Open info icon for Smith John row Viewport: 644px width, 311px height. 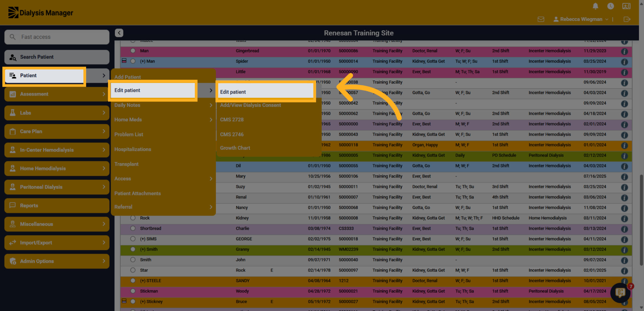click(x=624, y=260)
